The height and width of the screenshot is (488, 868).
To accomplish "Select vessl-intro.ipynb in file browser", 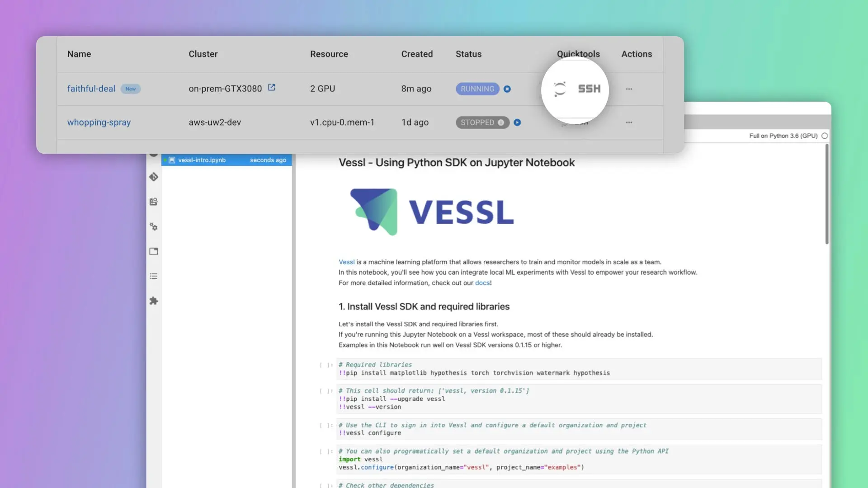I will click(202, 160).
